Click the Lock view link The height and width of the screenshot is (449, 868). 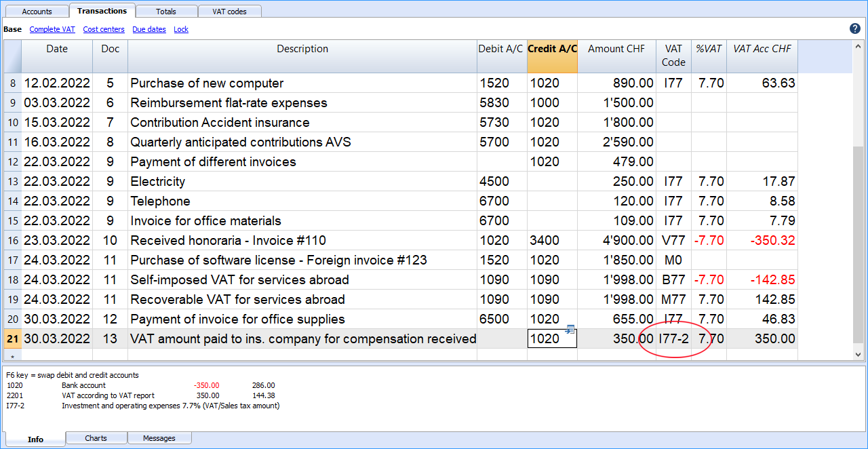tap(181, 29)
